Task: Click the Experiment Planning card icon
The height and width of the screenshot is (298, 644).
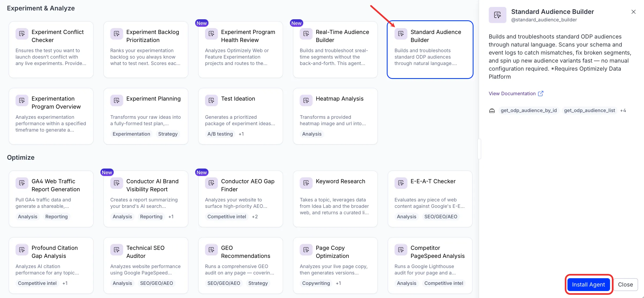Action: pos(117,100)
